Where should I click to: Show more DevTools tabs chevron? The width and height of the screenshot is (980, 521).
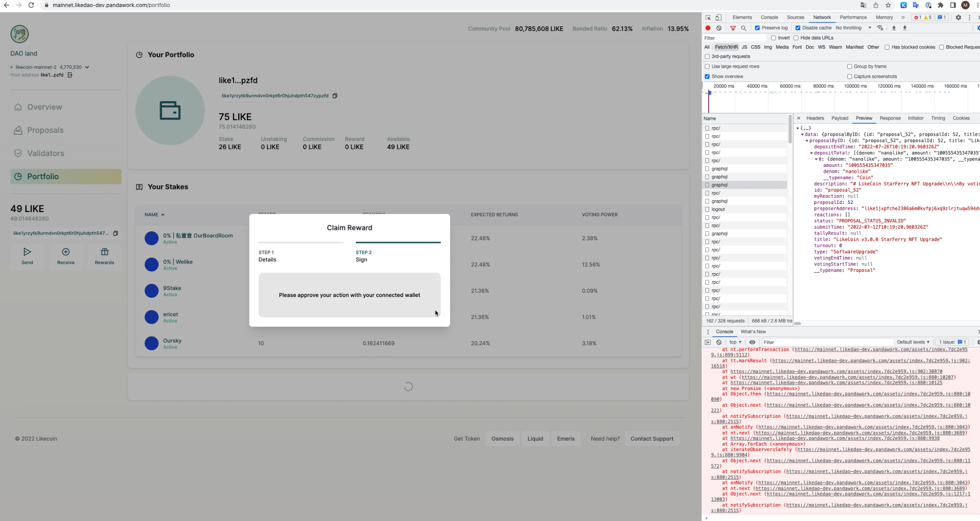903,17
